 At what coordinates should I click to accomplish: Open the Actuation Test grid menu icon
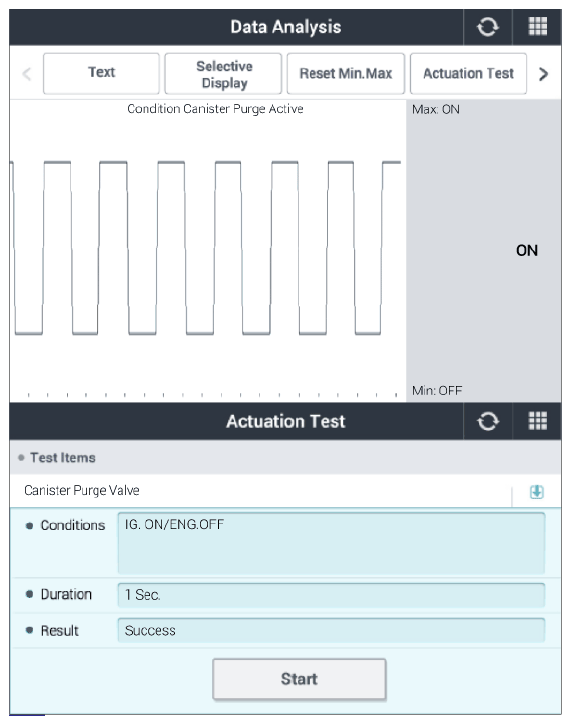537,421
